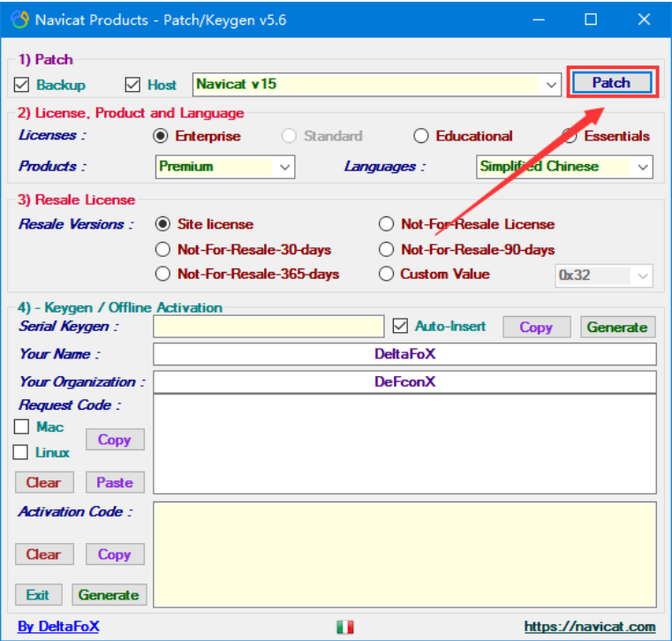Click the Your Name field with DeltaFoX
The height and width of the screenshot is (641, 672).
click(404, 354)
